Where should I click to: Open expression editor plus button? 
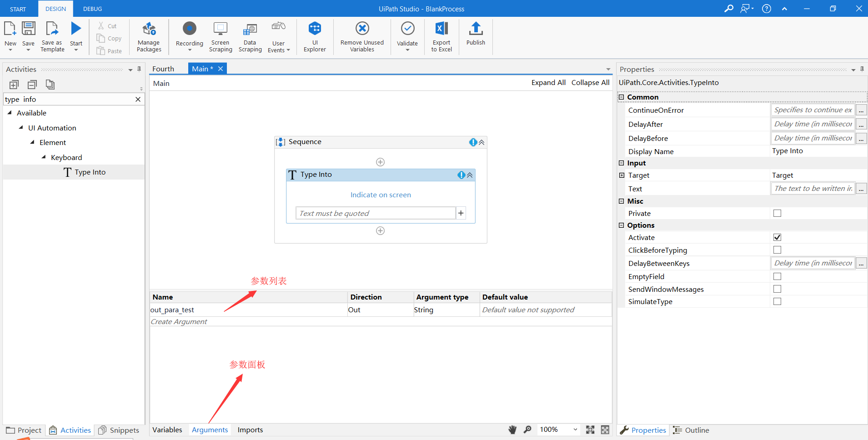[461, 213]
